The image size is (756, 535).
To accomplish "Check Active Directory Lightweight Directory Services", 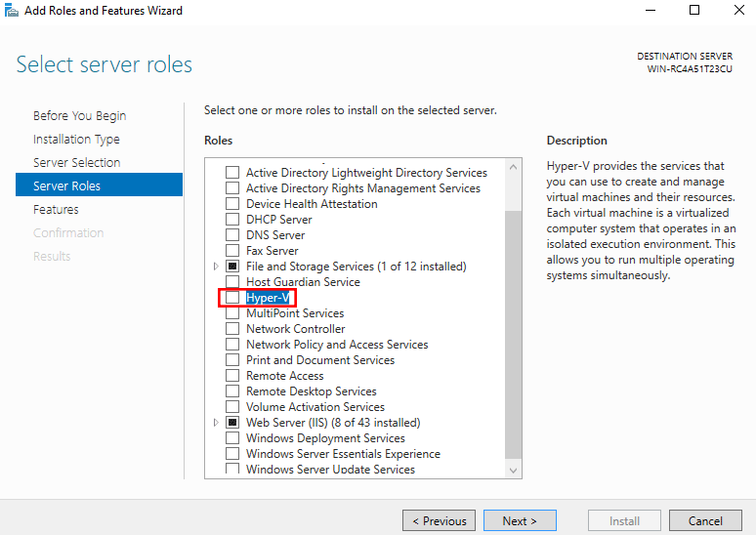I will (232, 173).
